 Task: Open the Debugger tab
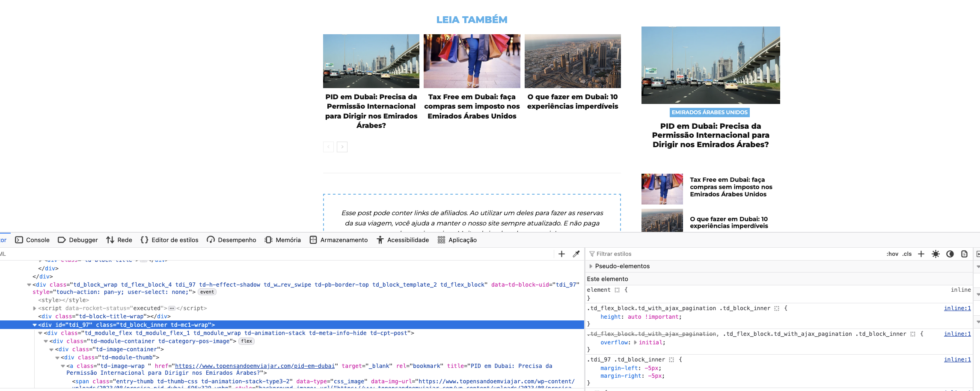78,240
